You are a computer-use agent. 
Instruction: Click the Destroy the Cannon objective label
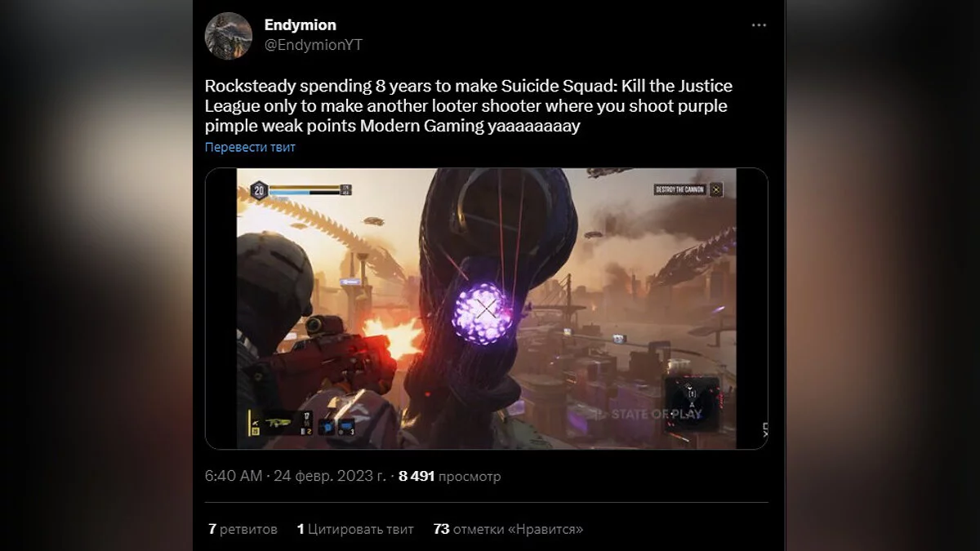pyautogui.click(x=679, y=190)
